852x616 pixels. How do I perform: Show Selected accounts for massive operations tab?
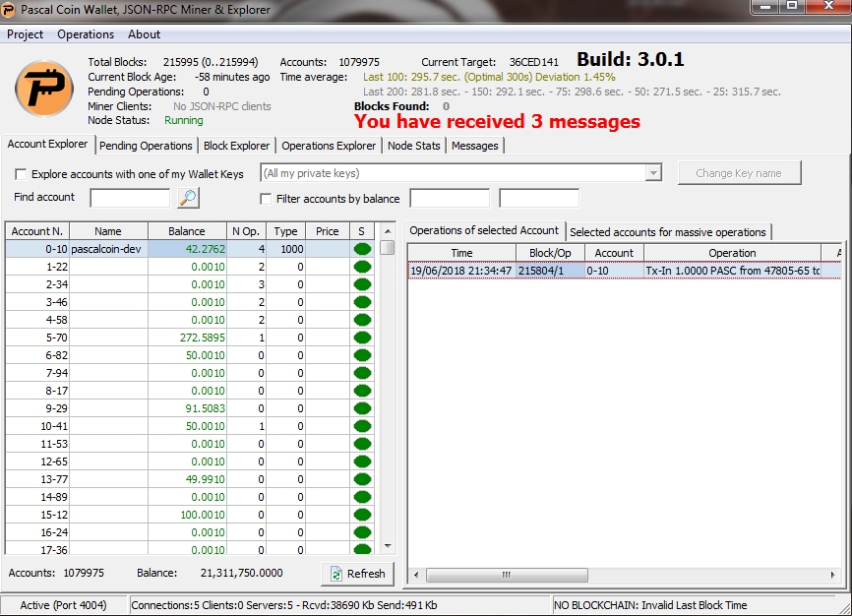(x=668, y=232)
